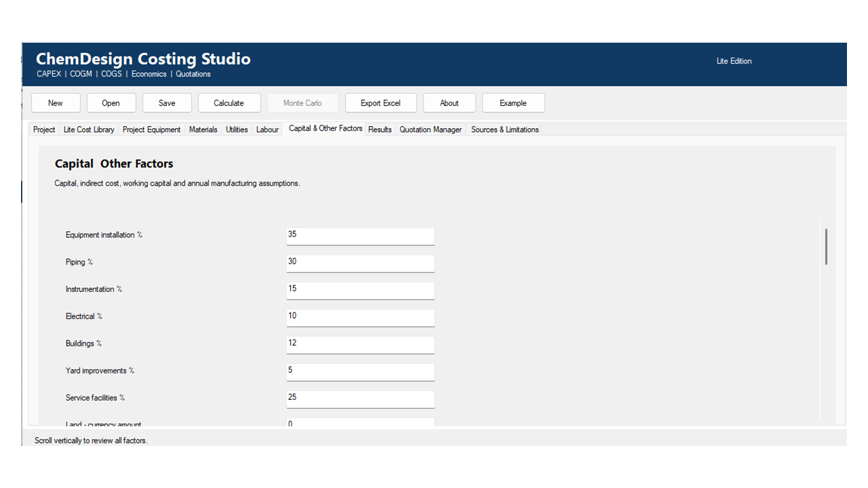Click the capital assumptions description text
Image resolution: width=868 pixels, height=488 pixels.
coord(177,184)
